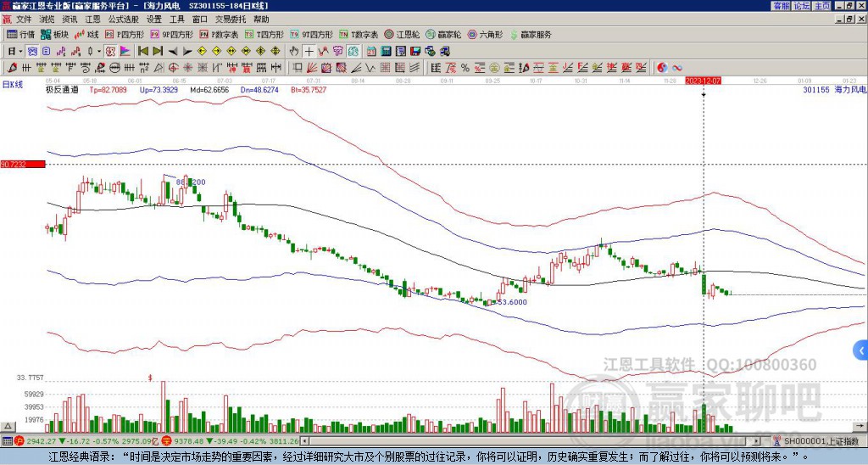Open the 江恩 menu

(92, 20)
